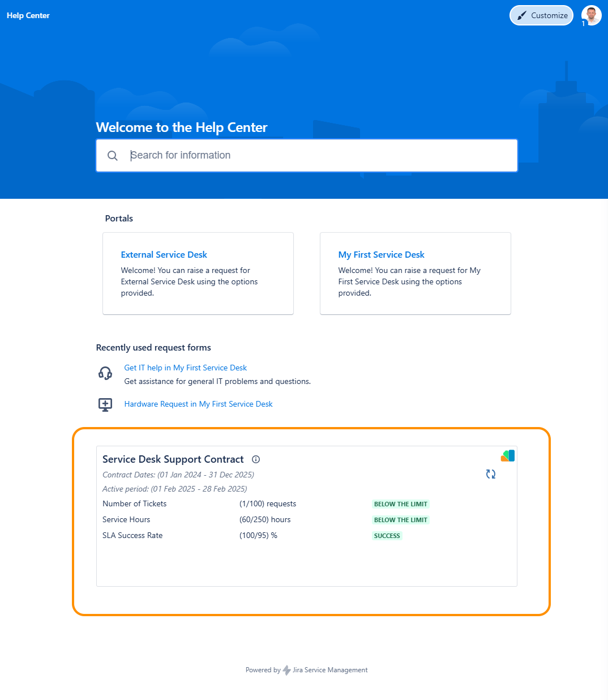Click the Customize button label

click(549, 16)
